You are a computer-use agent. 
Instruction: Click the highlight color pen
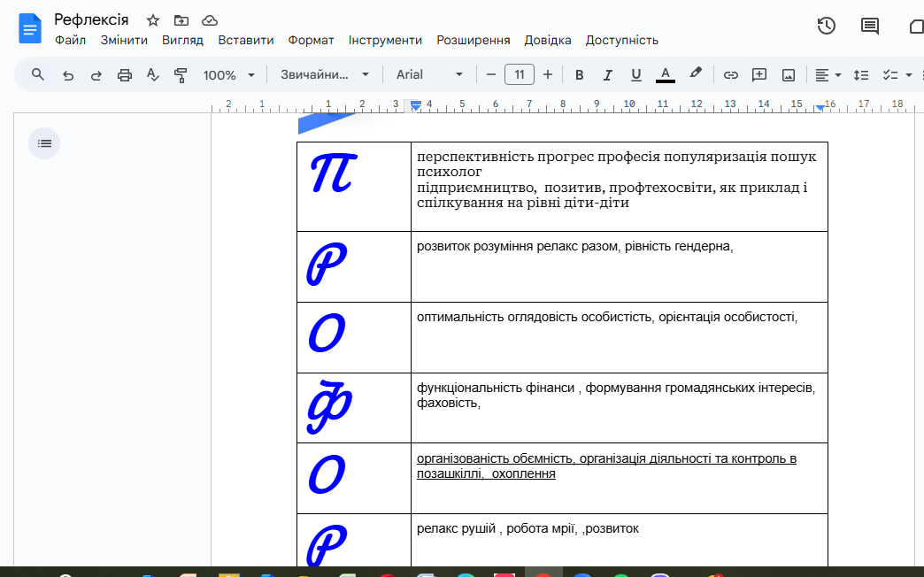point(696,74)
